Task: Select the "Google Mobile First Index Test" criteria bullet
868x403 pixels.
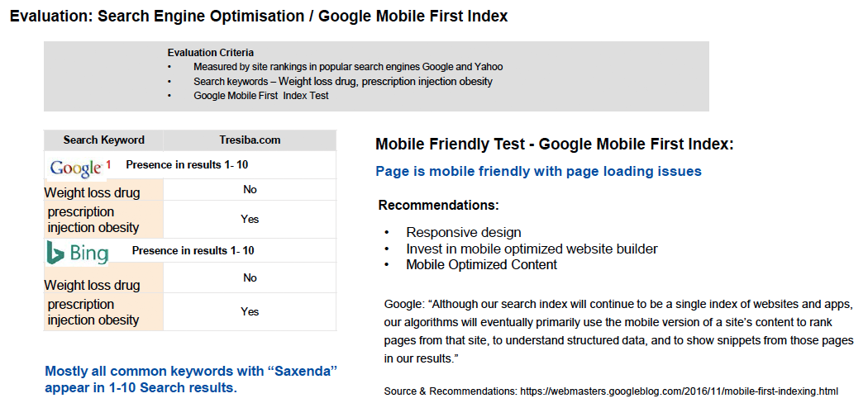Action: coord(260,96)
